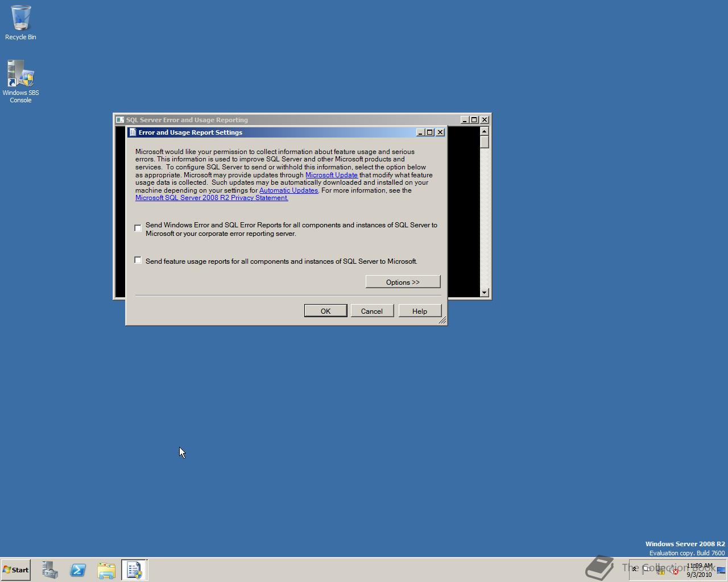Follow the Microsoft Update link
The height and width of the screenshot is (582, 728).
coord(332,175)
